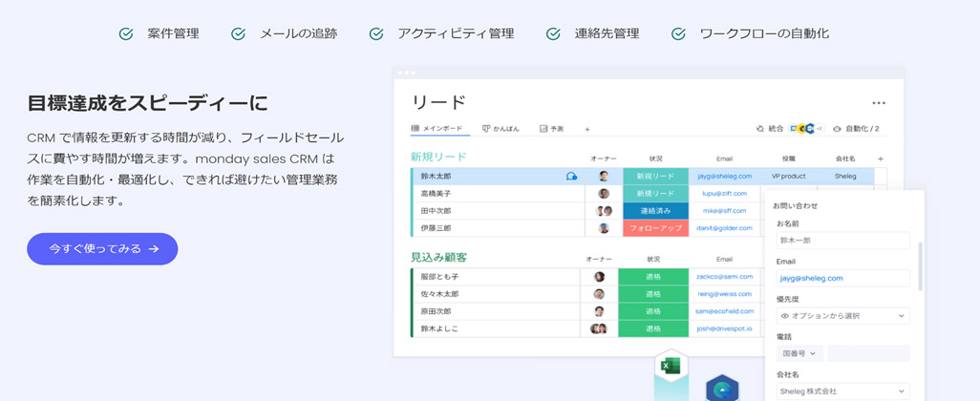Click the 適格 status of 服部とも子

click(653, 277)
